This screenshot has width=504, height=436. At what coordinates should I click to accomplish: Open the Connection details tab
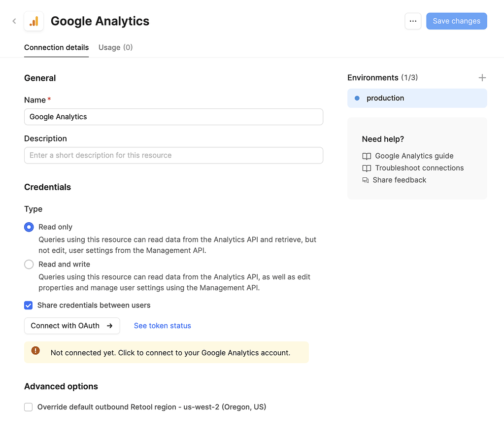[56, 47]
